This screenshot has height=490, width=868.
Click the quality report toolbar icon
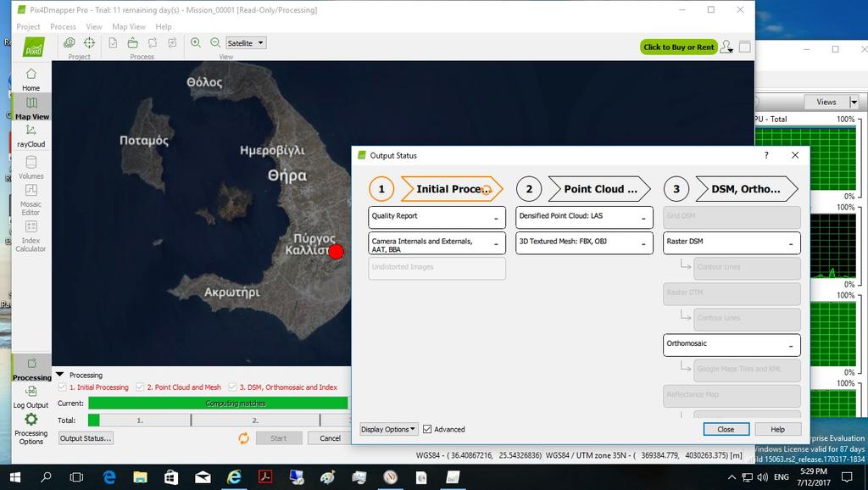tap(113, 42)
